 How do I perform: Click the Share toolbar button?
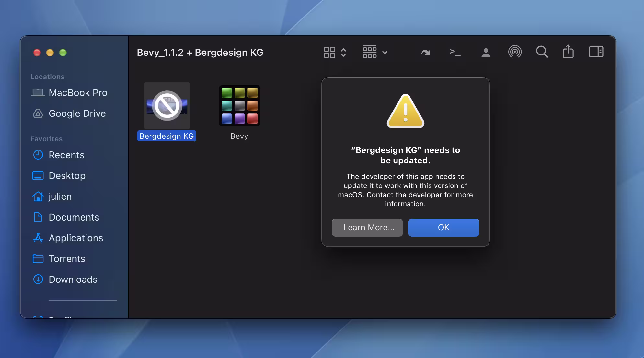pos(568,52)
